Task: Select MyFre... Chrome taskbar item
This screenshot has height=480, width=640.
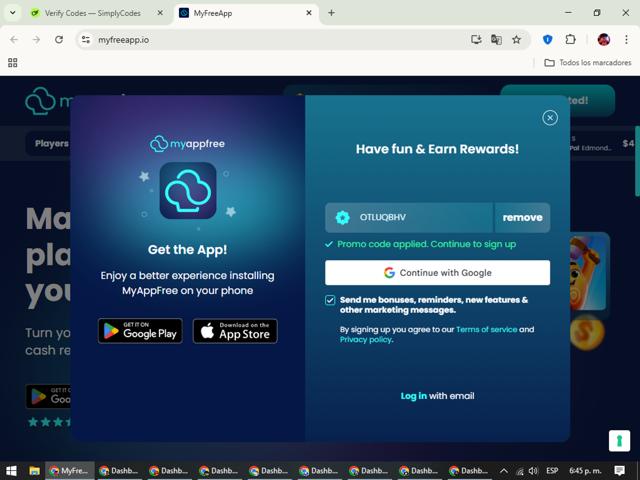Action: [x=69, y=471]
